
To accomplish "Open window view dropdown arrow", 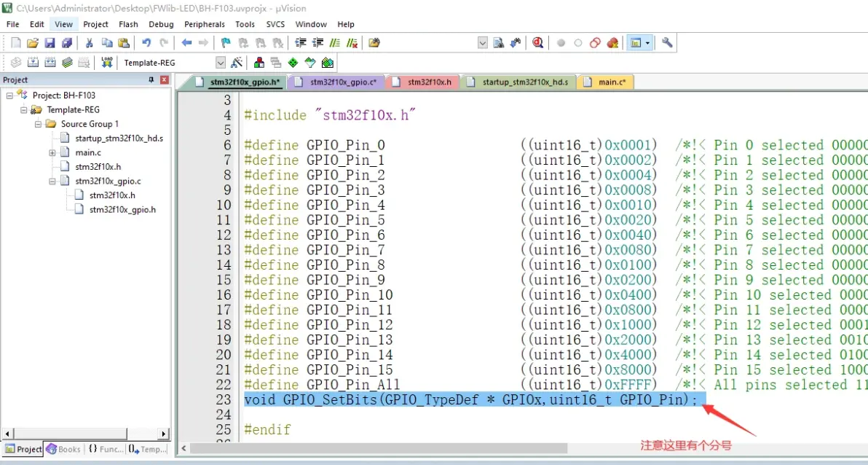I will (x=647, y=43).
